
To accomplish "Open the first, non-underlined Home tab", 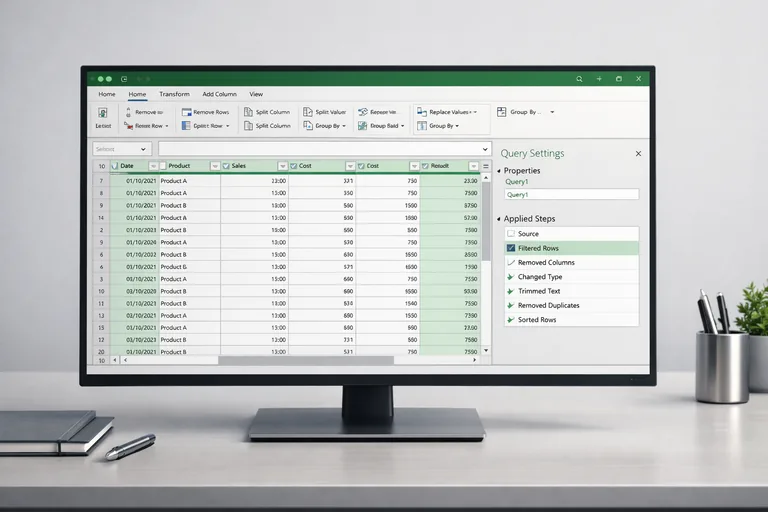I will coord(107,94).
